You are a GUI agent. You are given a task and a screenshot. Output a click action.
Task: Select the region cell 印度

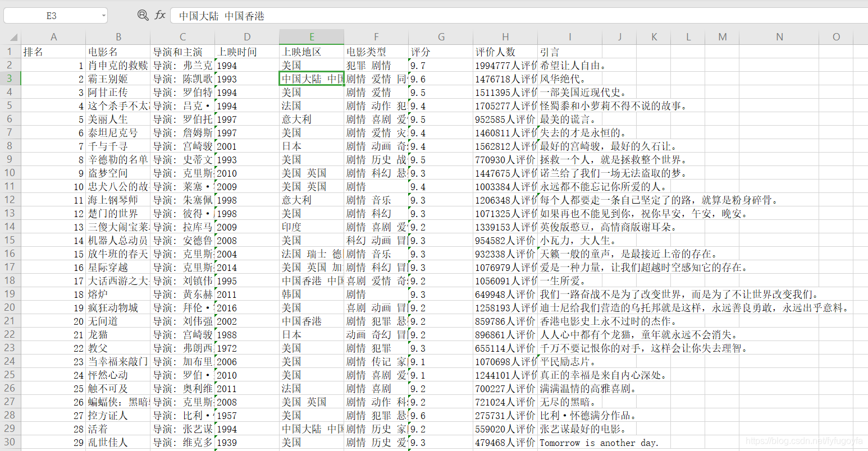[x=312, y=227]
